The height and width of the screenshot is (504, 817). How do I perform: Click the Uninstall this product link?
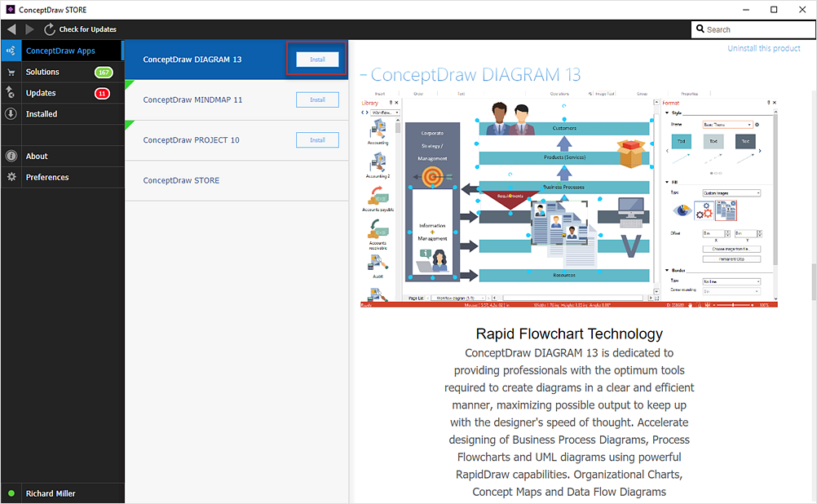pyautogui.click(x=764, y=48)
